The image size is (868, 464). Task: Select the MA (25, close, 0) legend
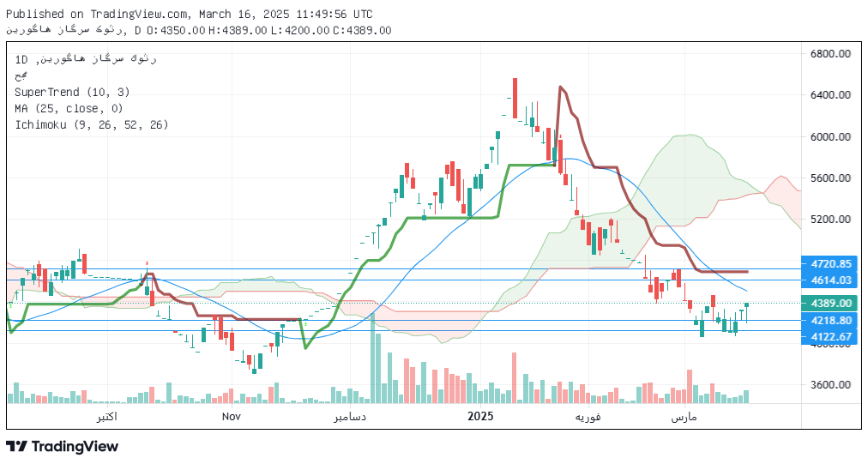(x=69, y=108)
